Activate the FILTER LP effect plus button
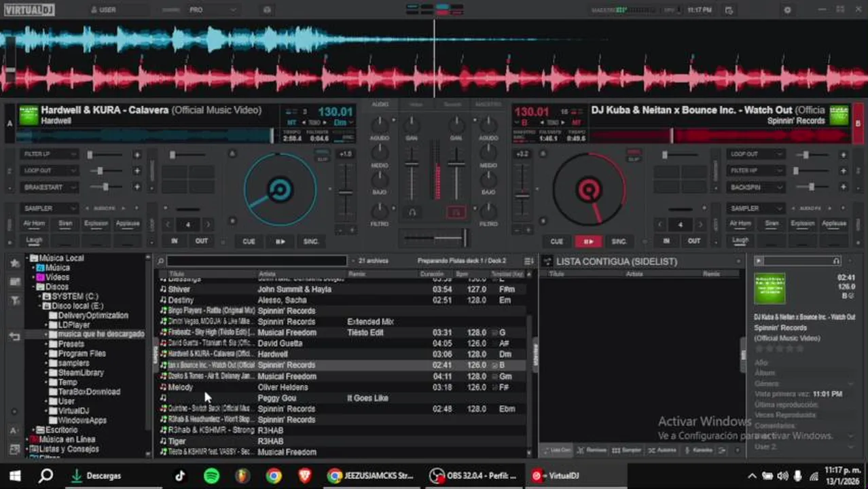Image resolution: width=868 pixels, height=489 pixels. (137, 154)
